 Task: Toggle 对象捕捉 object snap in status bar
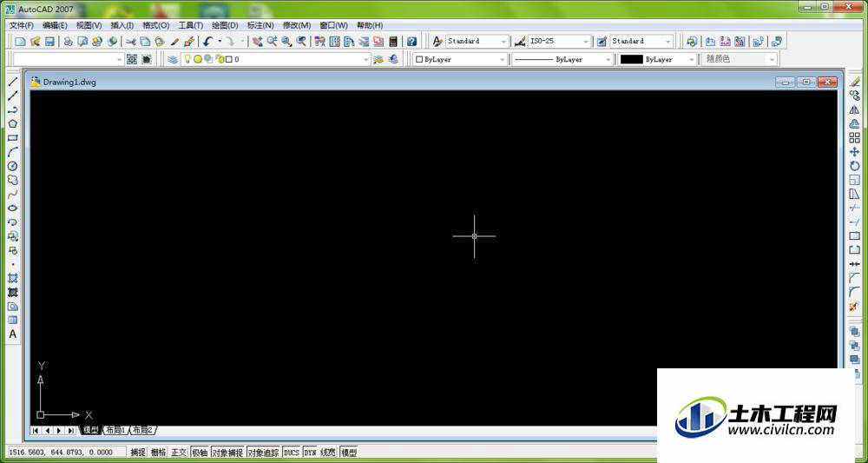[227, 453]
